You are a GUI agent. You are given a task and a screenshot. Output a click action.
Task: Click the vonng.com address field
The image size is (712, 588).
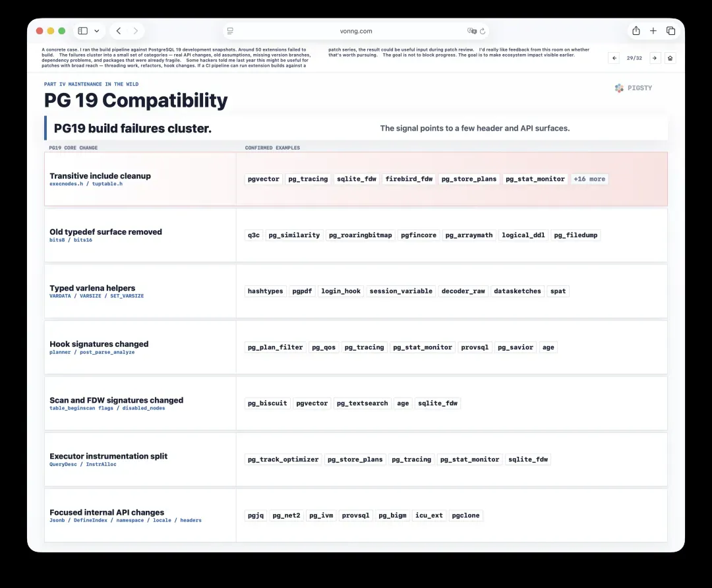click(356, 31)
